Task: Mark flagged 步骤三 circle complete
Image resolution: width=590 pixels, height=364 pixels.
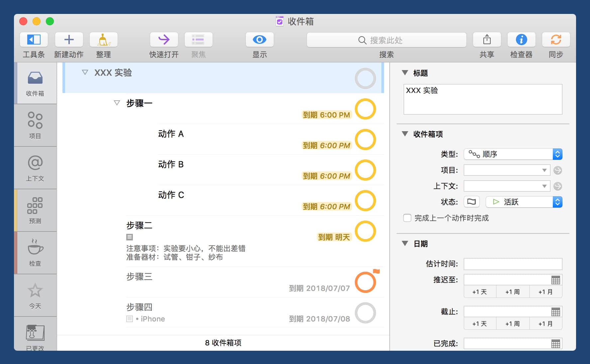Action: coord(365,282)
